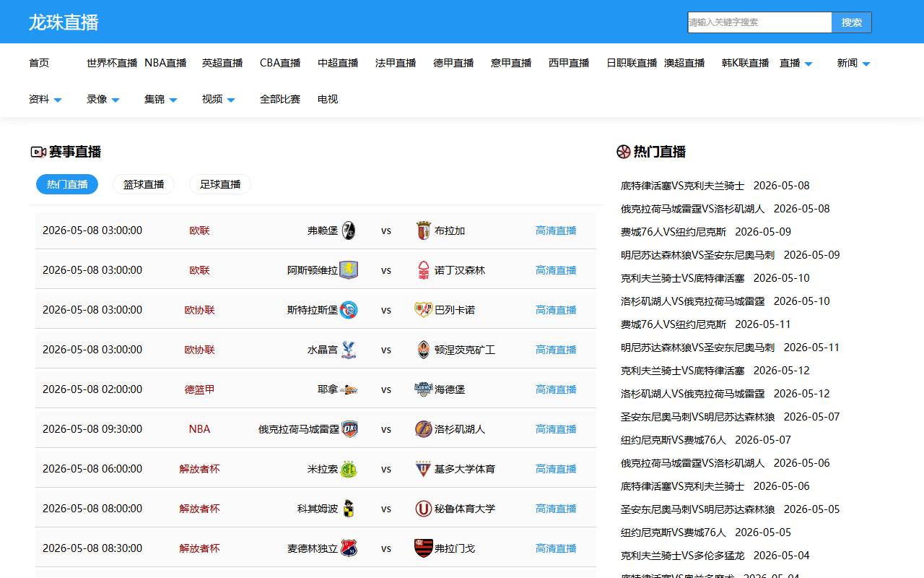Click the 秘鲁体育大学 team crest
This screenshot has width=924, height=578.
pos(424,509)
